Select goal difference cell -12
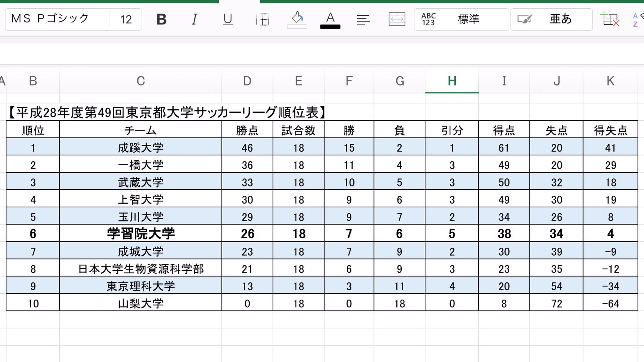The width and height of the screenshot is (644, 362). point(610,268)
